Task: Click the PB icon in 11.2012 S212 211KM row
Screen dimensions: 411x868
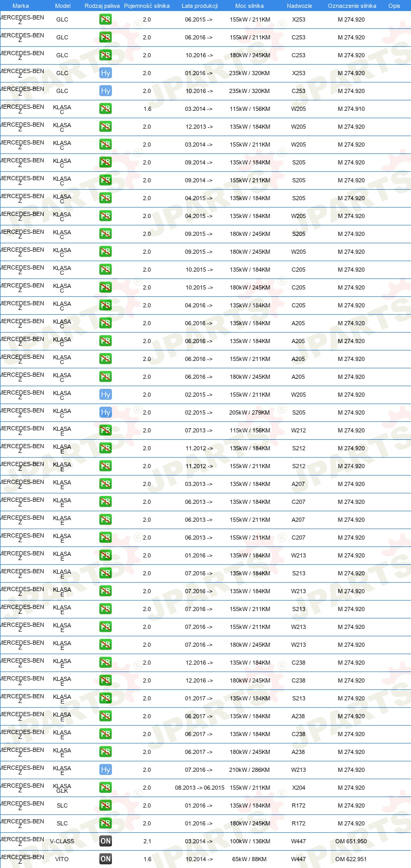Action: [106, 467]
